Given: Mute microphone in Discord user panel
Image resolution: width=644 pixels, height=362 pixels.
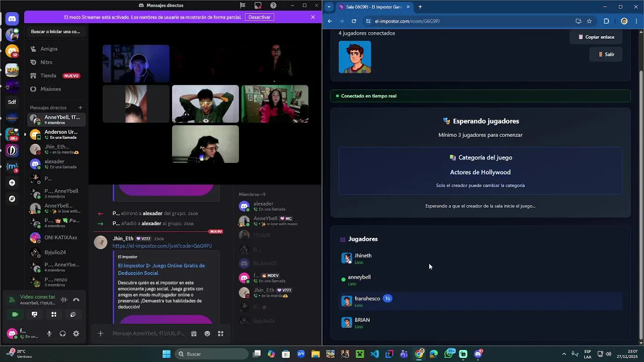Looking at the screenshot, I should tap(49, 333).
